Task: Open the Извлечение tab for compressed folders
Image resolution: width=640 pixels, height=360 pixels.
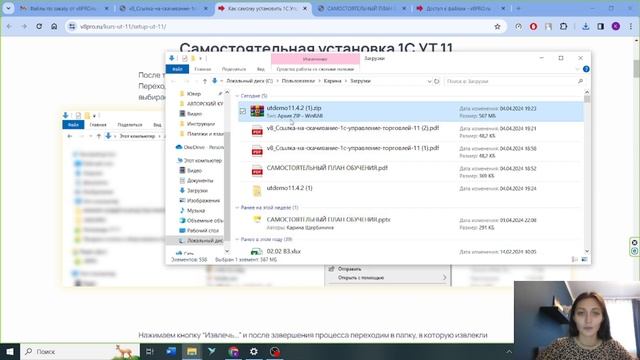Action: click(315, 59)
